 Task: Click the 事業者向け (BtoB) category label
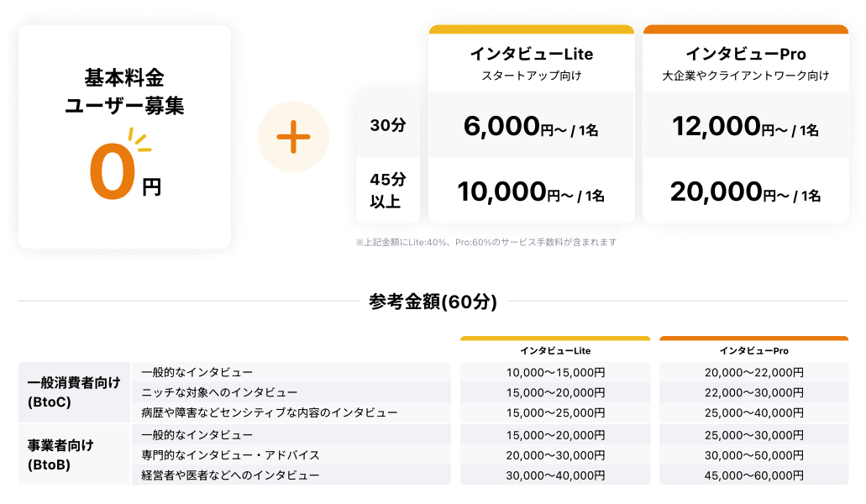coord(74,454)
